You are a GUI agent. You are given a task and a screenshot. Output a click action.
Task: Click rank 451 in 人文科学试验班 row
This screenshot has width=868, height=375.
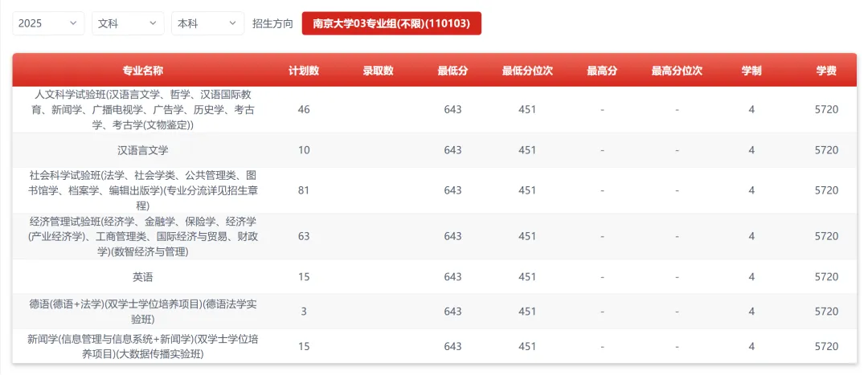click(527, 109)
